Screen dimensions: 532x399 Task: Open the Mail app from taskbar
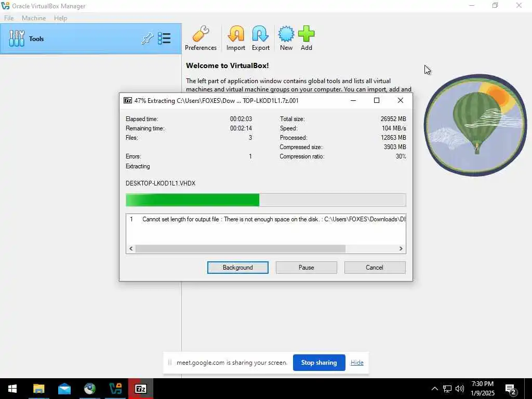tap(64, 389)
